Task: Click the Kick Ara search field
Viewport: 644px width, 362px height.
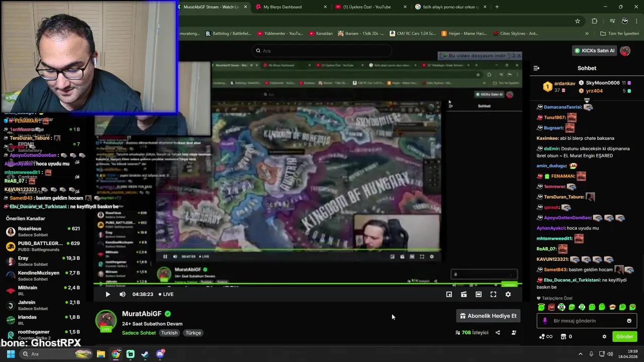Action: 322,51
